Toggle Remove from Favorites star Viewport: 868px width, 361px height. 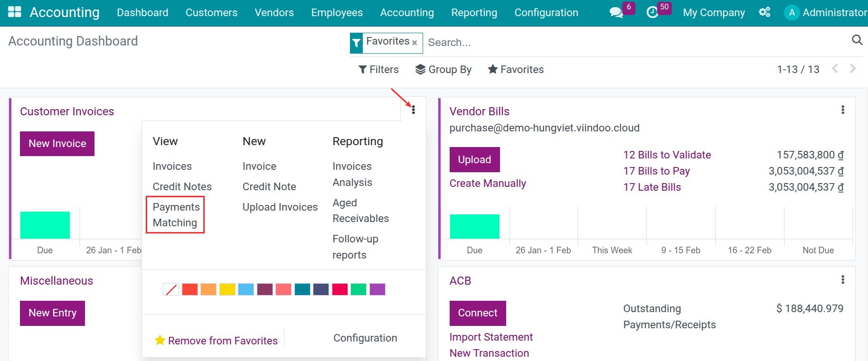[160, 340]
